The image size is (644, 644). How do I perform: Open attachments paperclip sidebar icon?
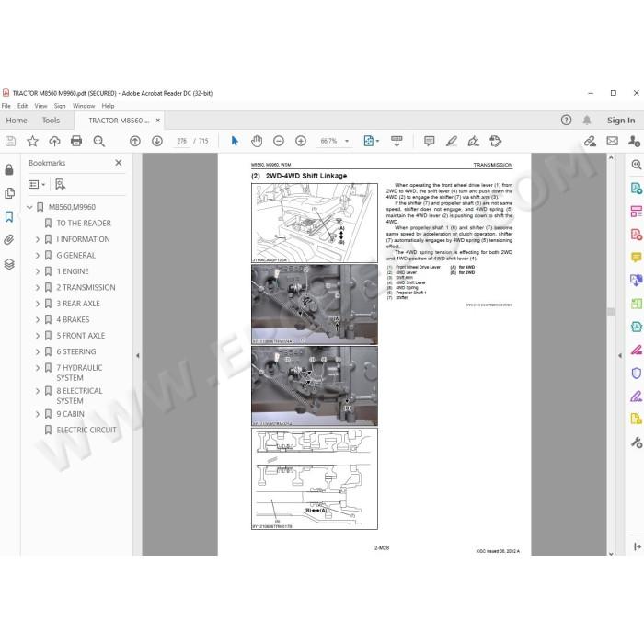(x=9, y=240)
